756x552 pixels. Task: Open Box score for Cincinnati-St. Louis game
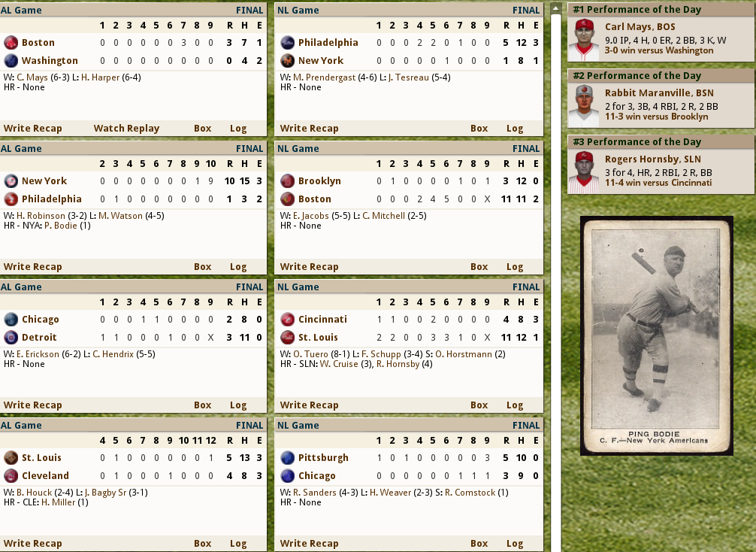tap(479, 405)
